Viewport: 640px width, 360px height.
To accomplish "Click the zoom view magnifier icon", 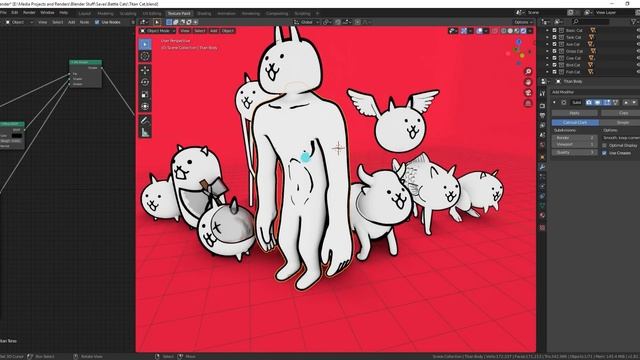I will 528,71.
